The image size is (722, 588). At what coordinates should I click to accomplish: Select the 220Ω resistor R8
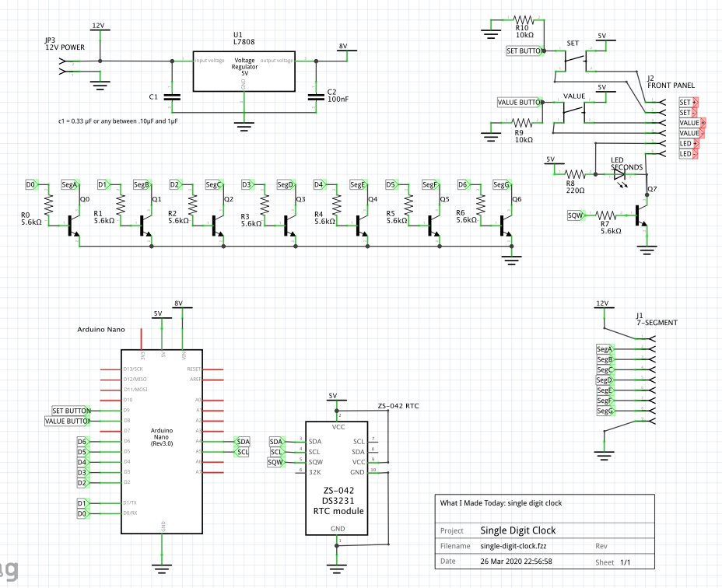[576, 175]
